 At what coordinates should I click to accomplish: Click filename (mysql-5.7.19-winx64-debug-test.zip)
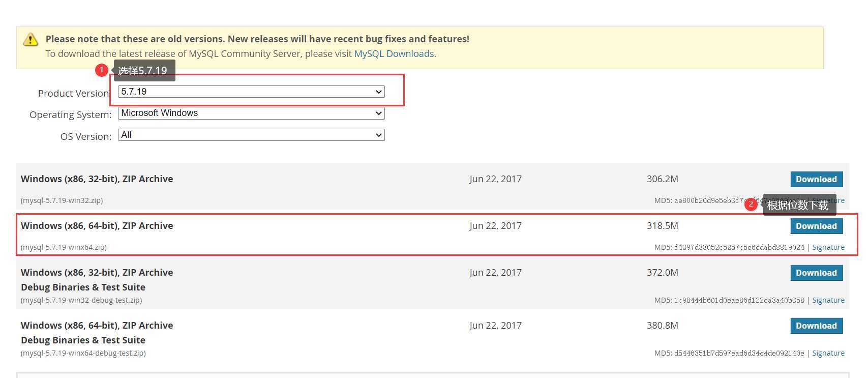(x=83, y=353)
